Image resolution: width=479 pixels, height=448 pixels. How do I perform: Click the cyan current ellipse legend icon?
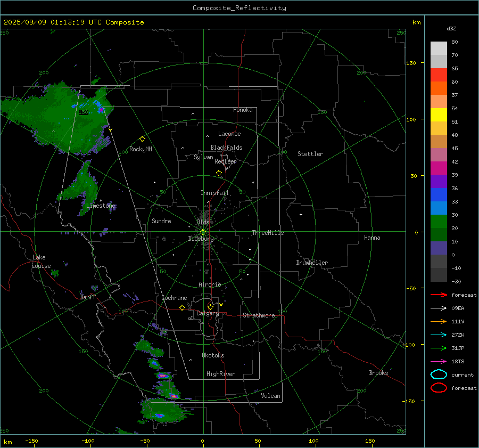[439, 374]
